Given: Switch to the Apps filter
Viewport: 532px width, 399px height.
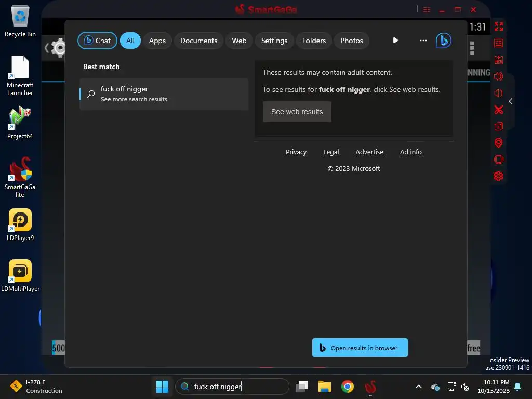Looking at the screenshot, I should (157, 41).
